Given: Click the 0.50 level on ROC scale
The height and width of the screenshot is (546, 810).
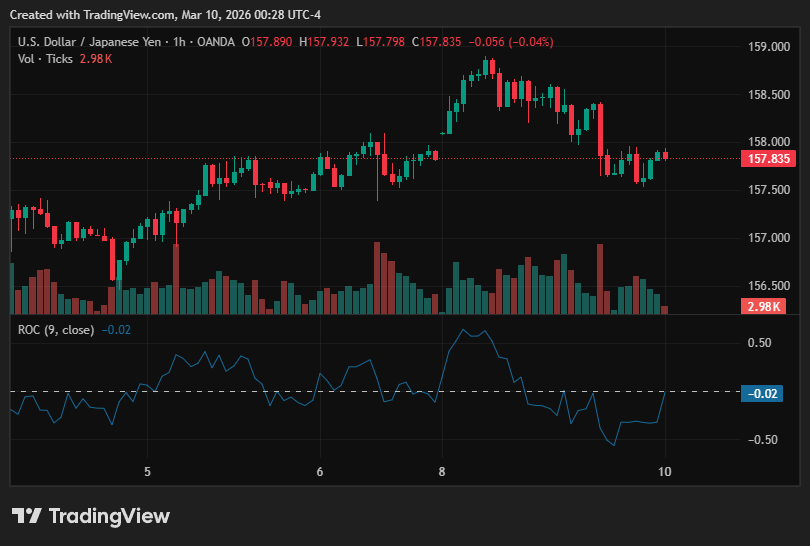Looking at the screenshot, I should pyautogui.click(x=759, y=343).
